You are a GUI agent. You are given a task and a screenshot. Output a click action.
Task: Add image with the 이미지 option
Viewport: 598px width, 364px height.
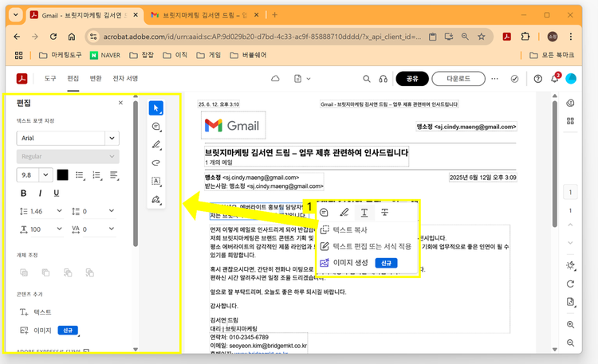35,330
